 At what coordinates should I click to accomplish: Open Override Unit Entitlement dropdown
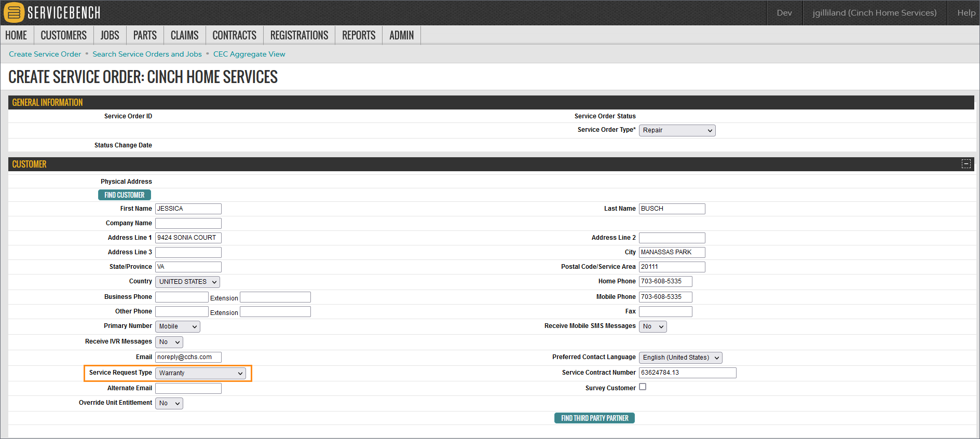[169, 403]
